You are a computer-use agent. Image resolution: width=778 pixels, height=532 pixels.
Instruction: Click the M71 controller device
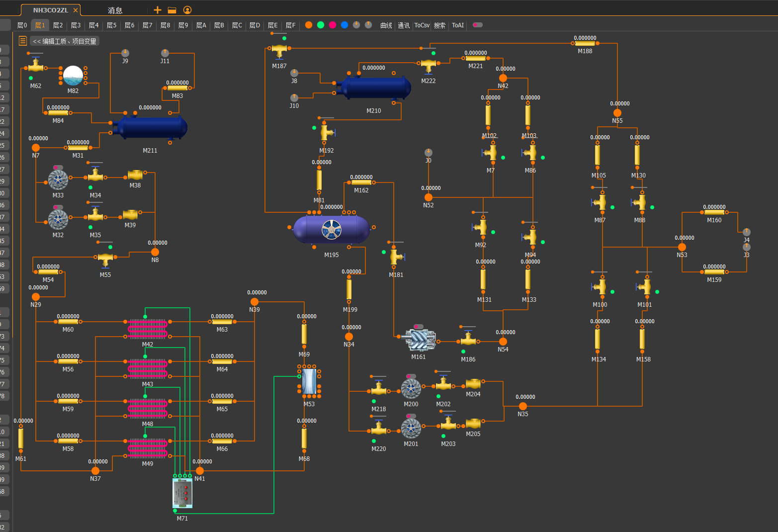click(x=182, y=493)
